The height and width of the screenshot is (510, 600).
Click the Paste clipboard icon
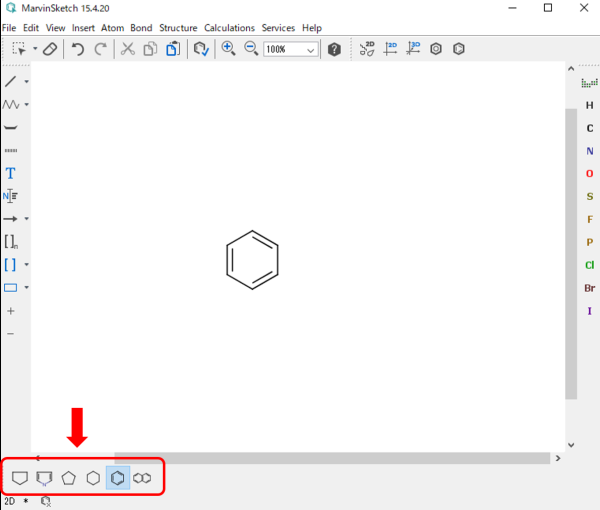click(172, 49)
